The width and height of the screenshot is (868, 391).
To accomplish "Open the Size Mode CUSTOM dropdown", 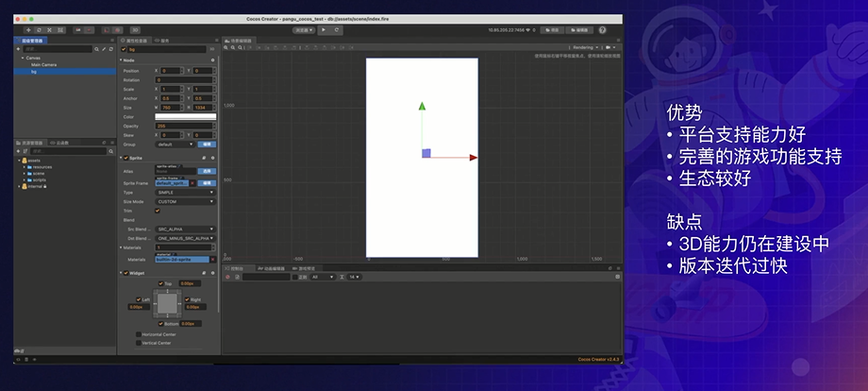I will coord(186,201).
